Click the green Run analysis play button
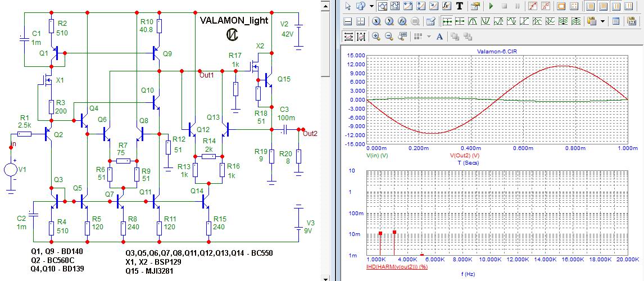This screenshot has width=644, height=281. click(x=491, y=6)
